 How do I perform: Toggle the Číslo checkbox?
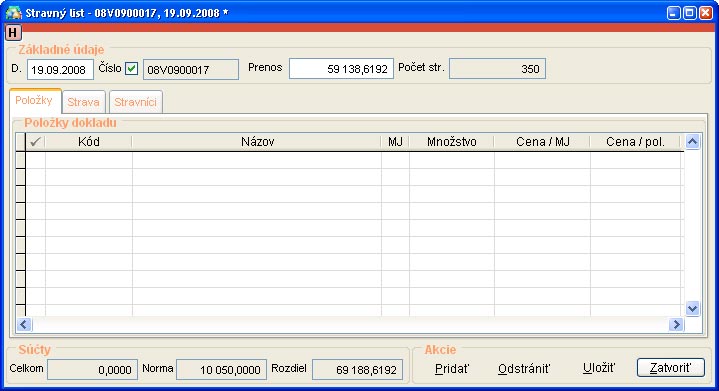coord(132,69)
